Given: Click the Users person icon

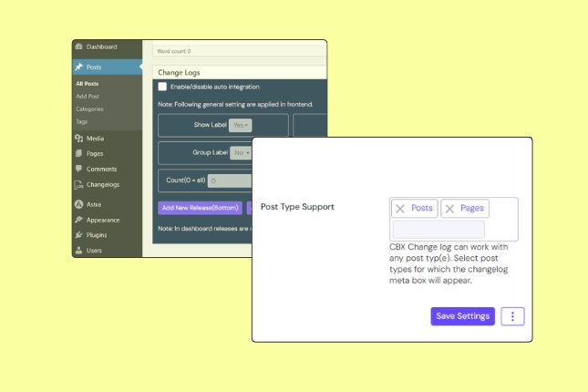Looking at the screenshot, I should pos(78,250).
